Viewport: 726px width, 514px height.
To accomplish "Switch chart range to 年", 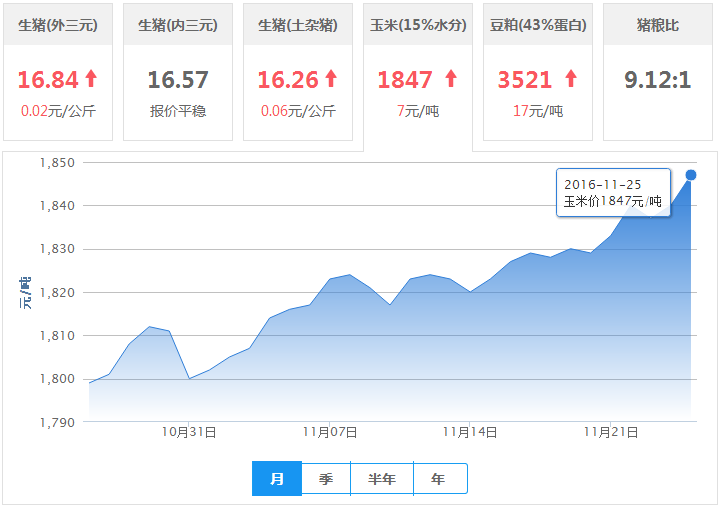I will pyautogui.click(x=440, y=478).
